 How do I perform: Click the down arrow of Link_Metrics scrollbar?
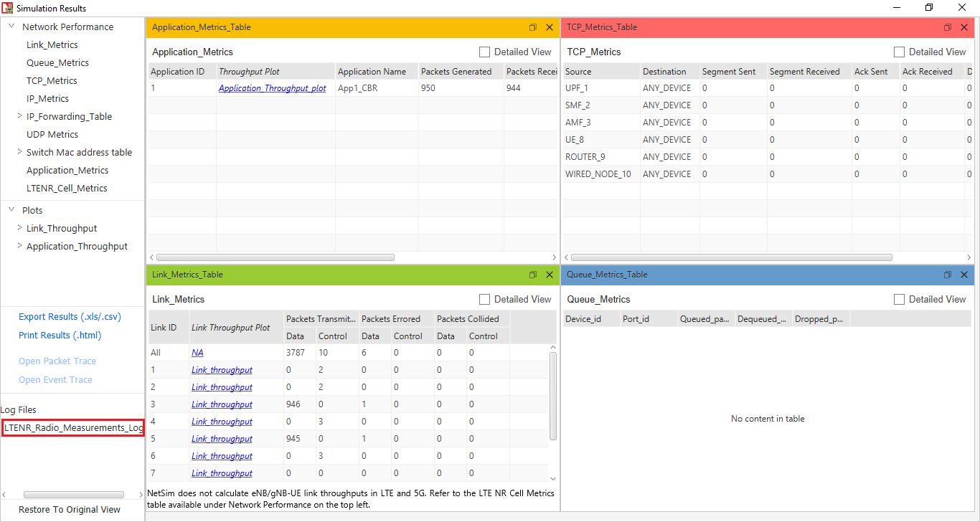coord(553,478)
